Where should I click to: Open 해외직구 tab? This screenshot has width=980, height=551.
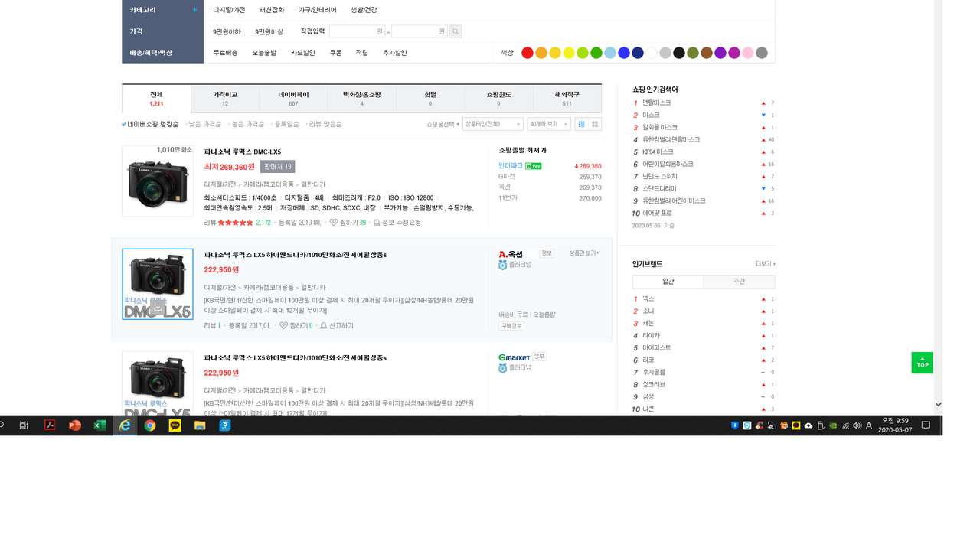(x=567, y=99)
